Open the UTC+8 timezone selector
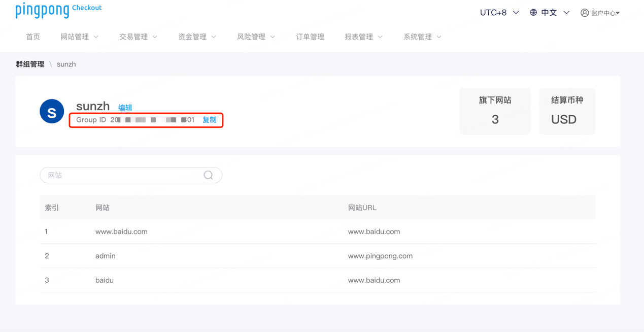Viewport: 644px width, 332px height. [x=499, y=12]
